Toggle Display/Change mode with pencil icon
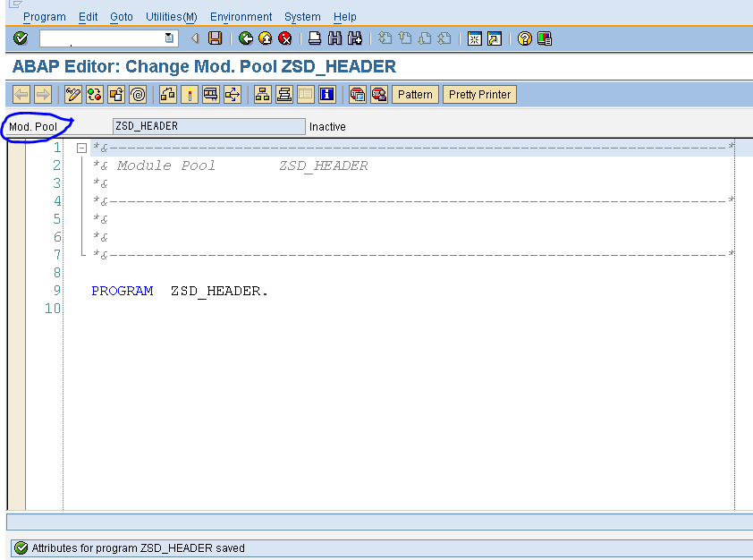This screenshot has height=560, width=753. pyautogui.click(x=72, y=94)
